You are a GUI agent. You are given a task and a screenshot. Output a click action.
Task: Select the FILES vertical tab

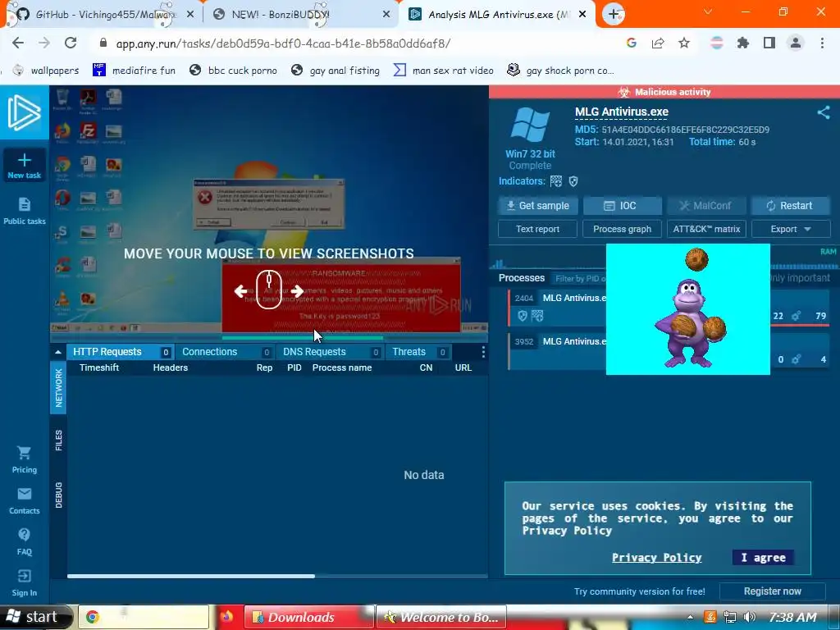point(59,441)
